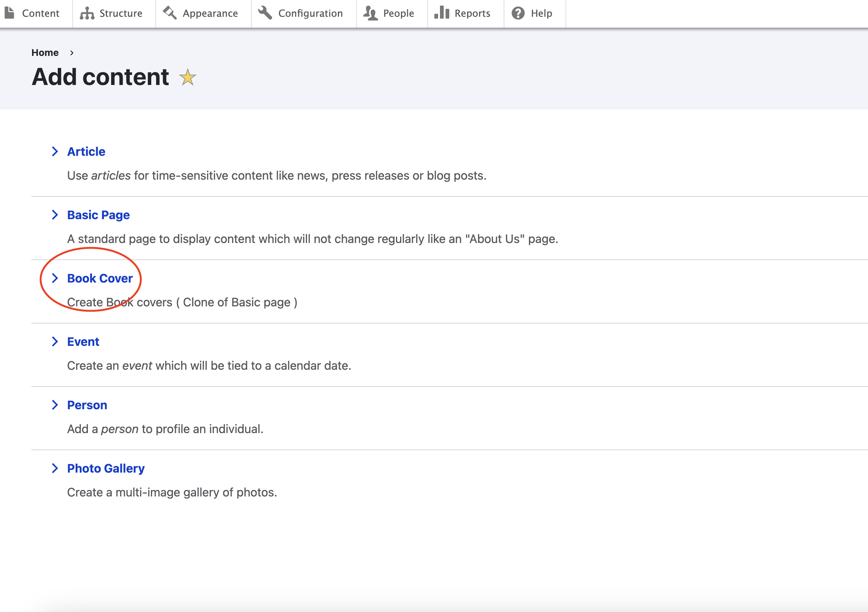
Task: Click the multi-image gallery description text
Action: [x=172, y=492]
